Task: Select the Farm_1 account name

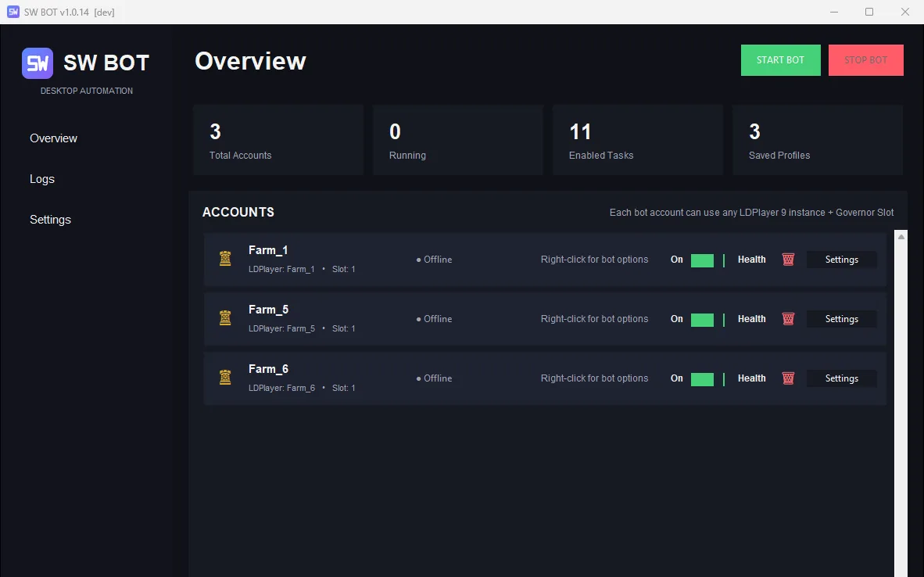Action: (268, 250)
